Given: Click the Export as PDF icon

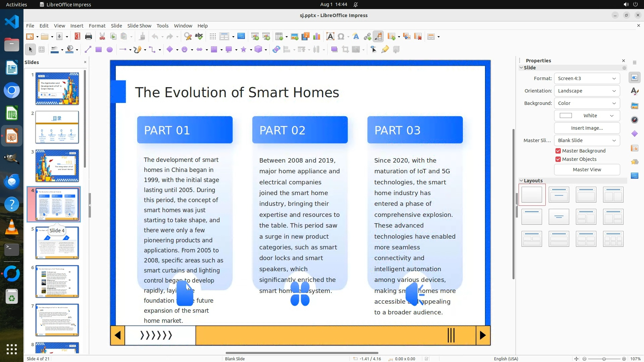Looking at the screenshot, I should (77, 36).
